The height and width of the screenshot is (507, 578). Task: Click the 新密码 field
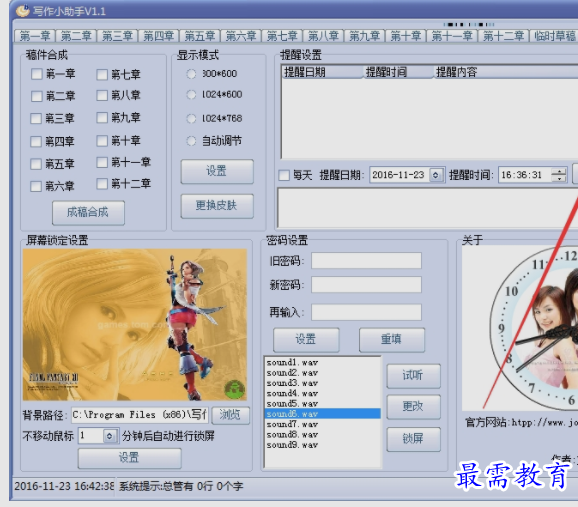tap(366, 285)
